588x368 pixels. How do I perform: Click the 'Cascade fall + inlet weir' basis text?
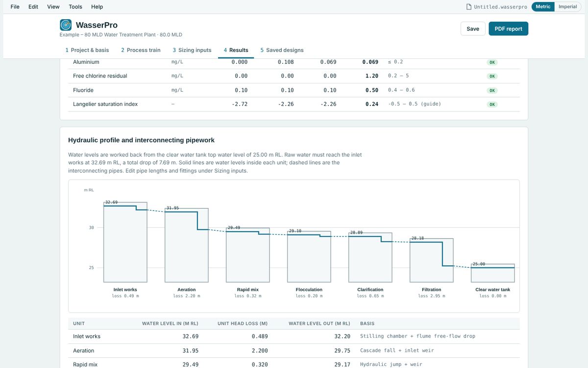(x=397, y=351)
